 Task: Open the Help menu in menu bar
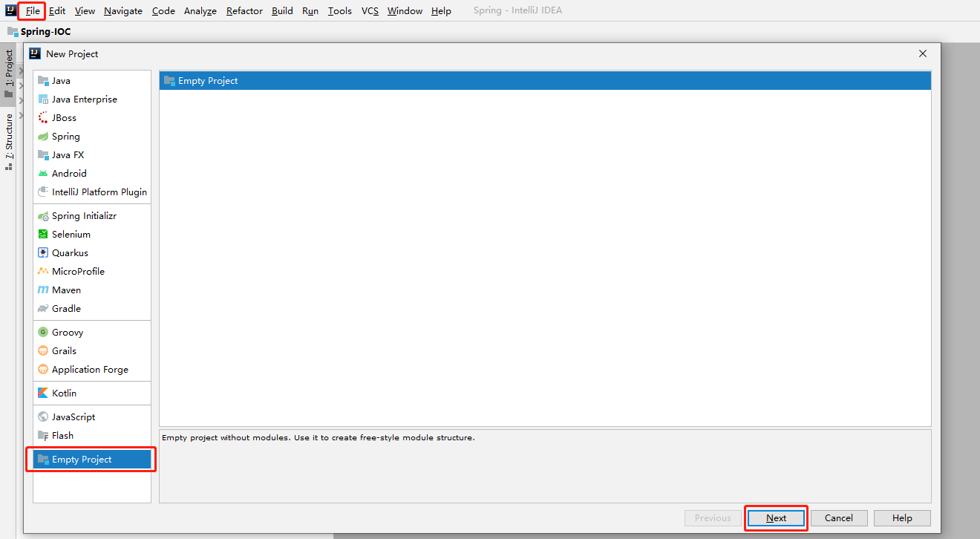coord(441,11)
